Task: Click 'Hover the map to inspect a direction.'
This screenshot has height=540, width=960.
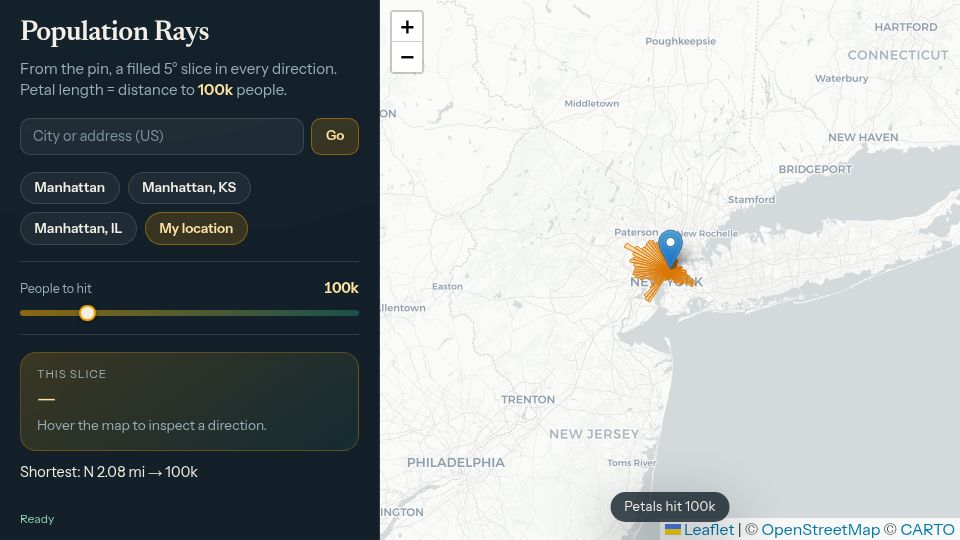Action: [x=152, y=426]
